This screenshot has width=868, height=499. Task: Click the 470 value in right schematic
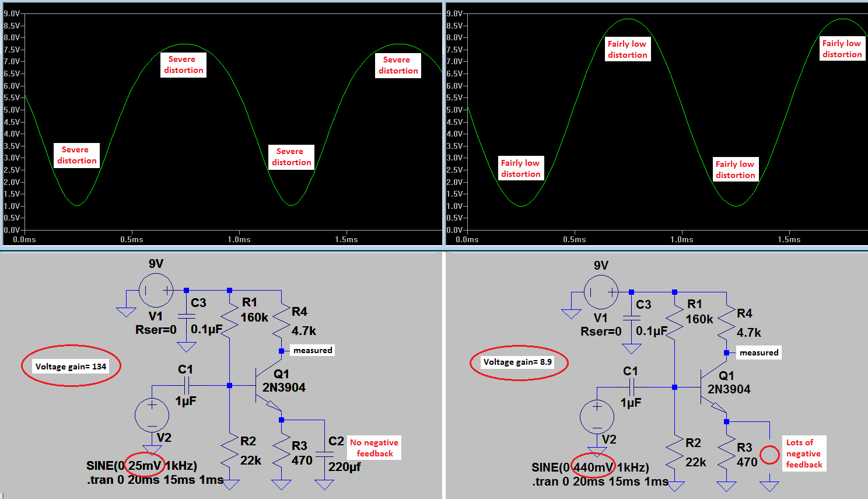[747, 462]
